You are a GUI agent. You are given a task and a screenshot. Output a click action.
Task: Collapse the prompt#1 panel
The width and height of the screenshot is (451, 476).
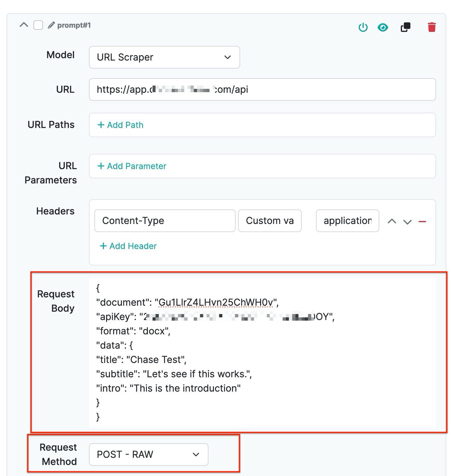(24, 25)
